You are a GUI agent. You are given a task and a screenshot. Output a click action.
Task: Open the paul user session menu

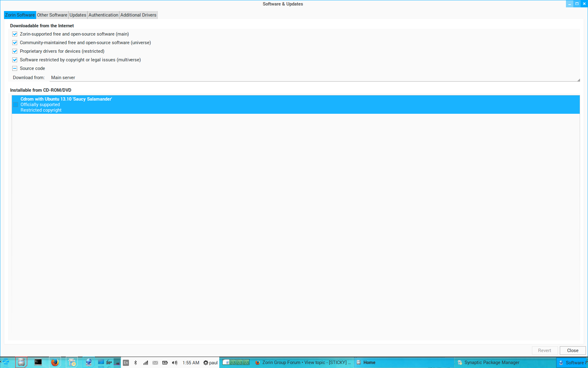(x=210, y=363)
